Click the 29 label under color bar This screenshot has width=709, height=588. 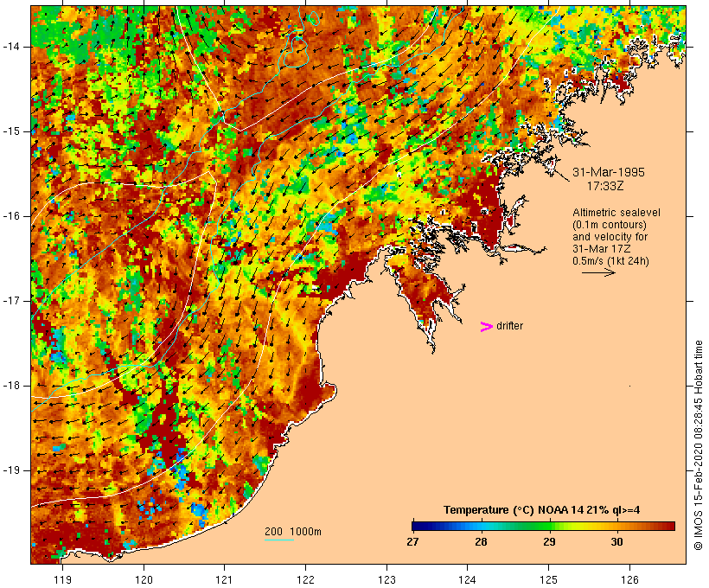tap(549, 541)
